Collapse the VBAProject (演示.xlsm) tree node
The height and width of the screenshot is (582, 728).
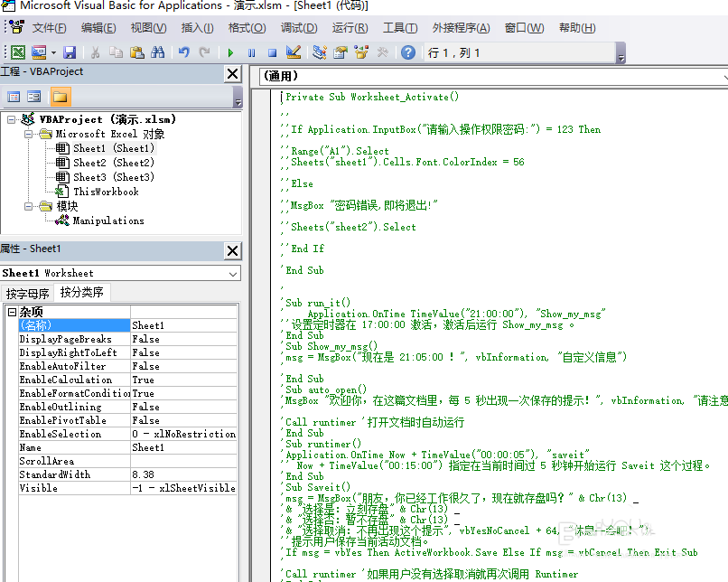point(12,120)
